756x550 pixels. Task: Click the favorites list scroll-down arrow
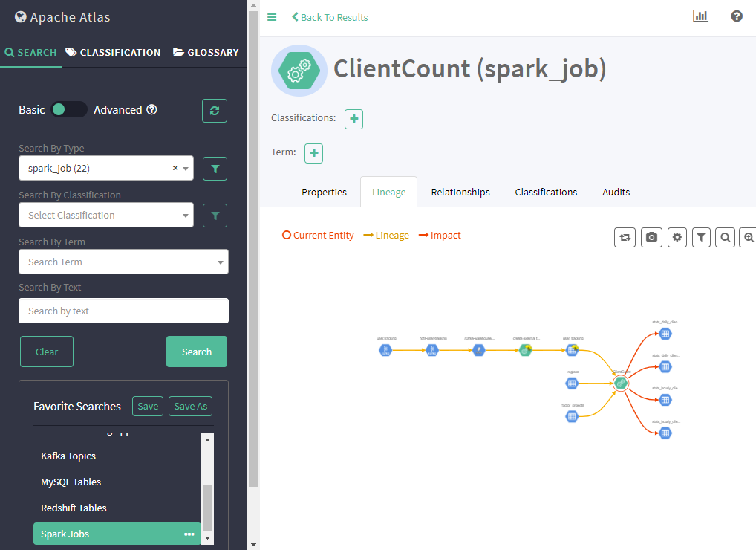pyautogui.click(x=207, y=538)
